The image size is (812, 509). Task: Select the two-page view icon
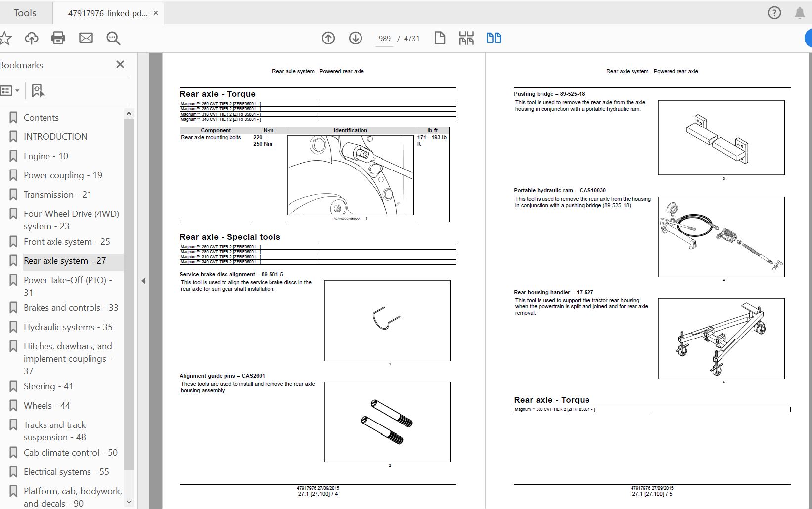[494, 38]
